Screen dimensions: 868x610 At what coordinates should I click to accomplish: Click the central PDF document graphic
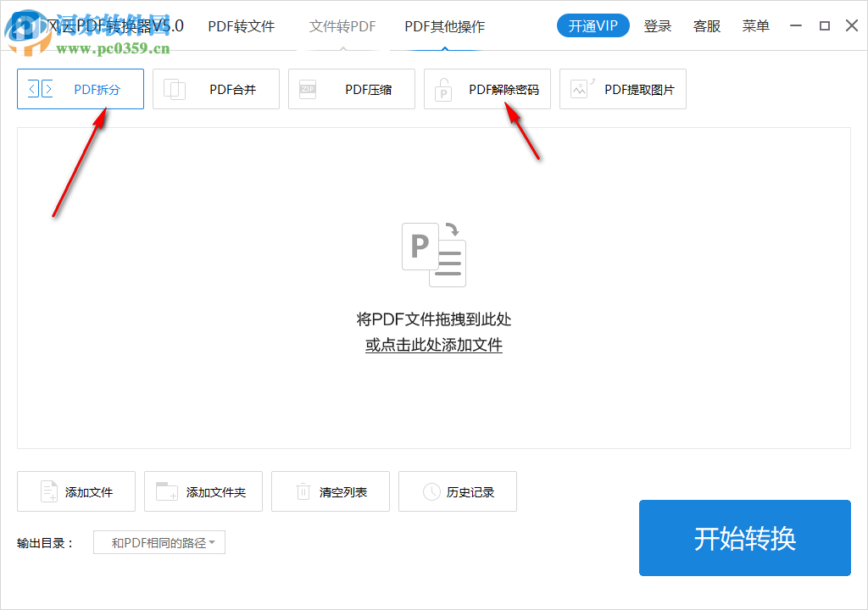pyautogui.click(x=433, y=252)
